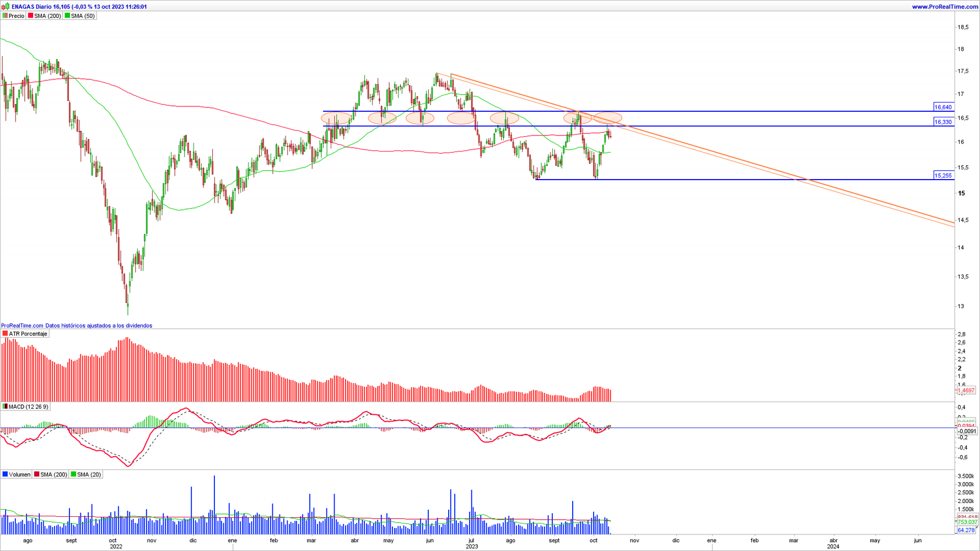The image size is (980, 551).
Task: Select the SMA (50) legend button
Action: 80,16
